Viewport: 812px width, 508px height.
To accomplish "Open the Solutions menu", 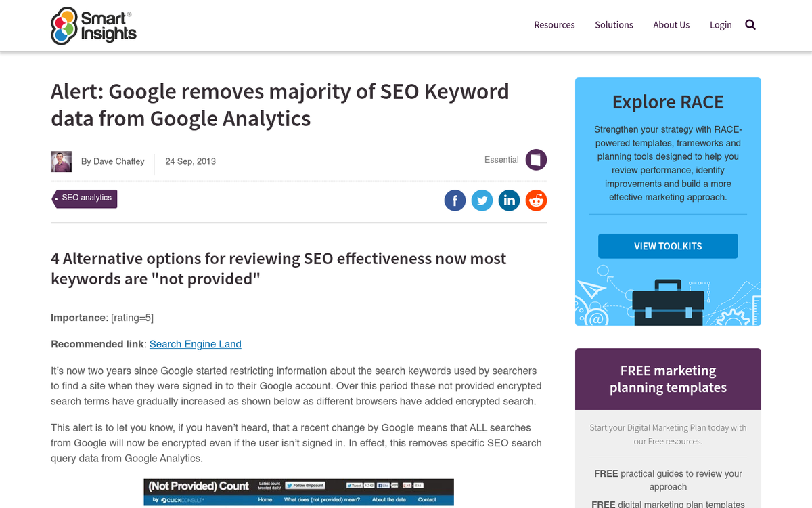I will (x=614, y=24).
